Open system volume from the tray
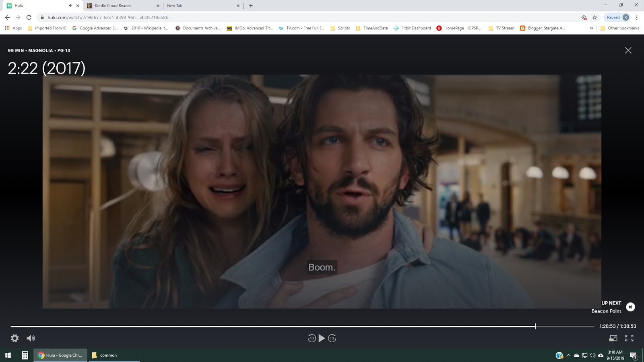The width and height of the screenshot is (644, 362). [x=592, y=355]
